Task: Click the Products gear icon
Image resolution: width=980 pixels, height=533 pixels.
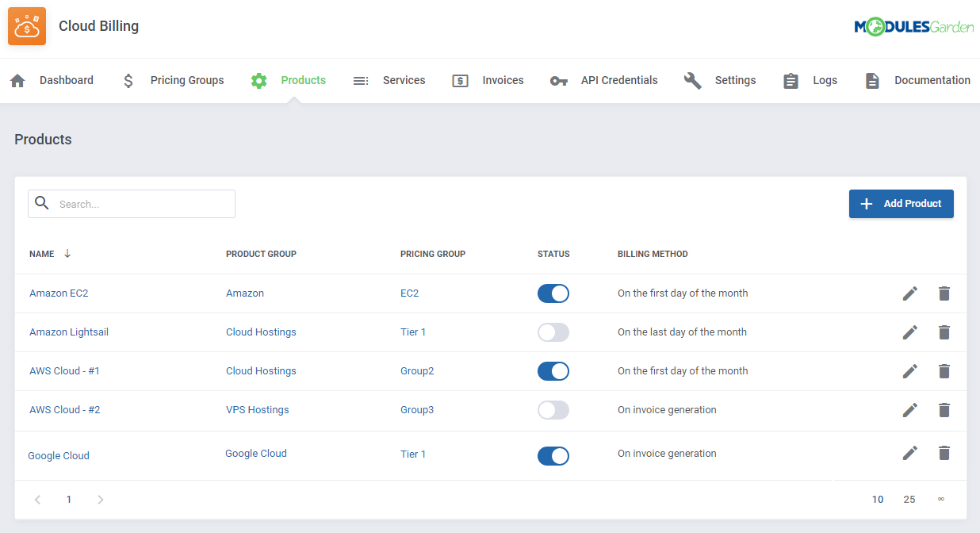Action: 258,80
